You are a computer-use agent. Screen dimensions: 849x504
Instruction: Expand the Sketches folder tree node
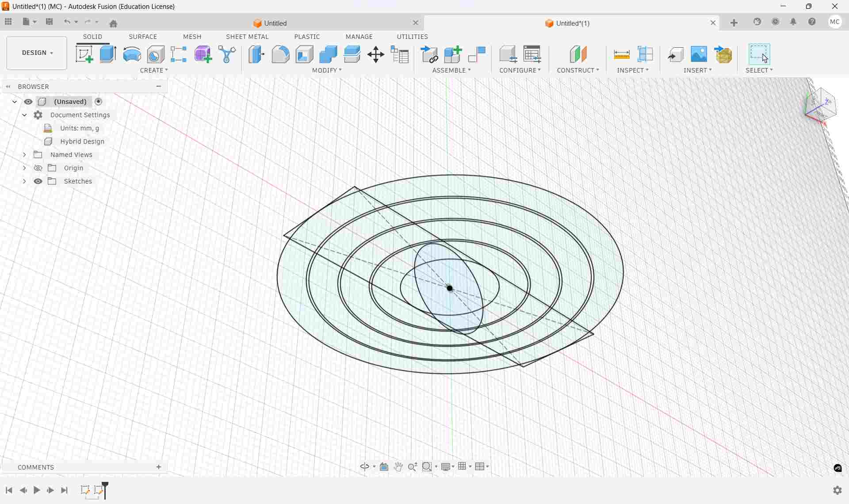(x=24, y=181)
